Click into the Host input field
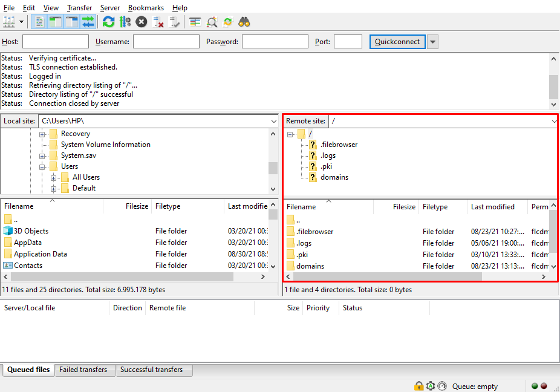Image resolution: width=560 pixels, height=392 pixels. pyautogui.click(x=55, y=42)
